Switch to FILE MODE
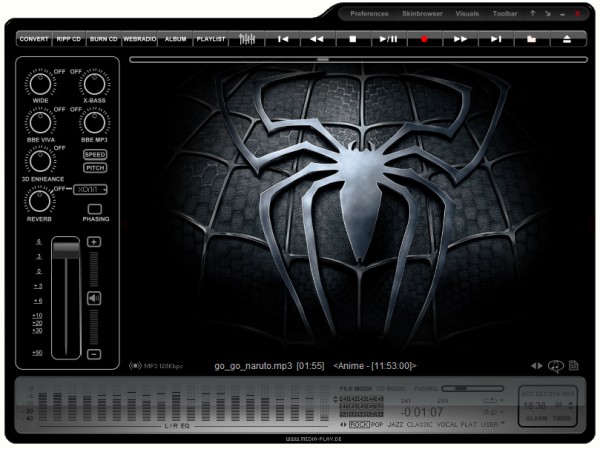600x449 pixels. pyautogui.click(x=356, y=389)
